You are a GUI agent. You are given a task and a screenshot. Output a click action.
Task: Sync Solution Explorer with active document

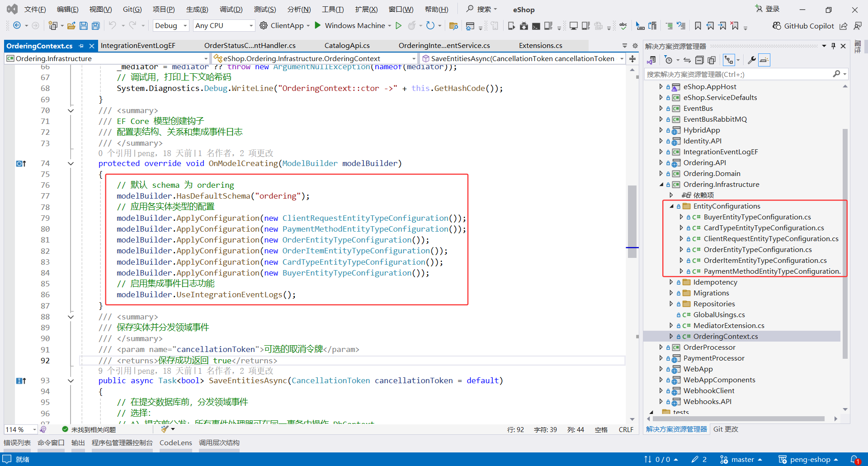(x=687, y=60)
